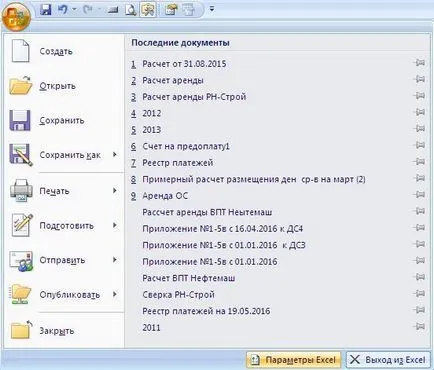Expand the Опубликовать submenu arrow
This screenshot has width=434, height=370.
coord(115,294)
